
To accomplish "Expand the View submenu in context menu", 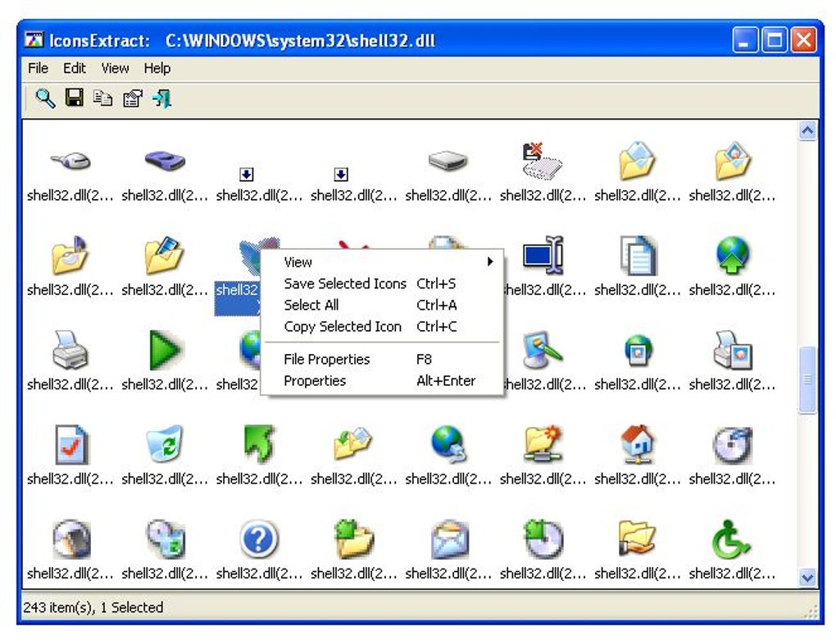I will 382,261.
